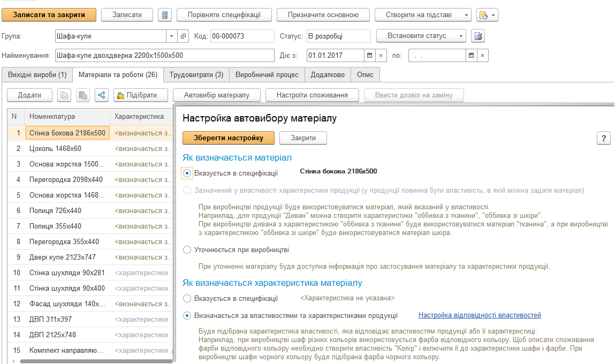Open the Настройка відповідності властивостей link
615x364 pixels.
coord(480,315)
